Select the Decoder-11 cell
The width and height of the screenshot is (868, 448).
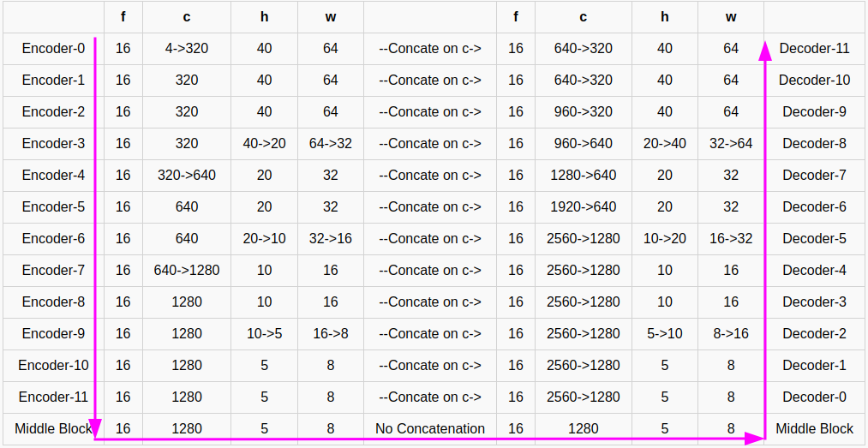click(x=814, y=49)
